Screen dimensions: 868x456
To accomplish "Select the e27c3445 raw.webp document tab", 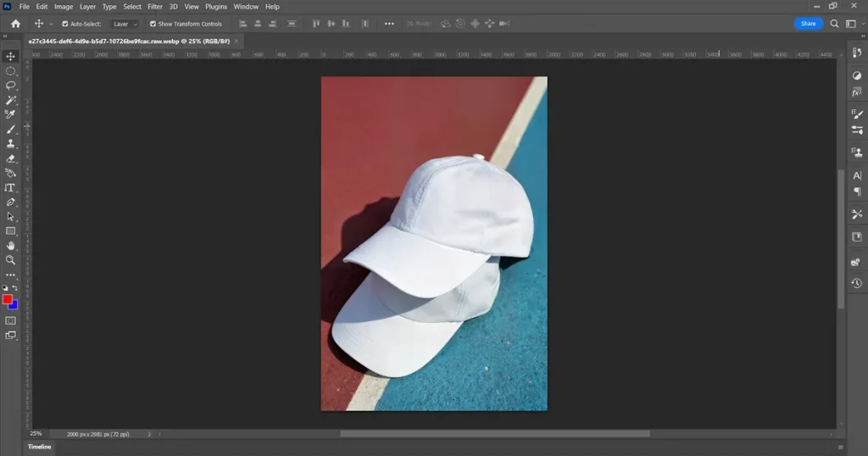I will coord(129,41).
